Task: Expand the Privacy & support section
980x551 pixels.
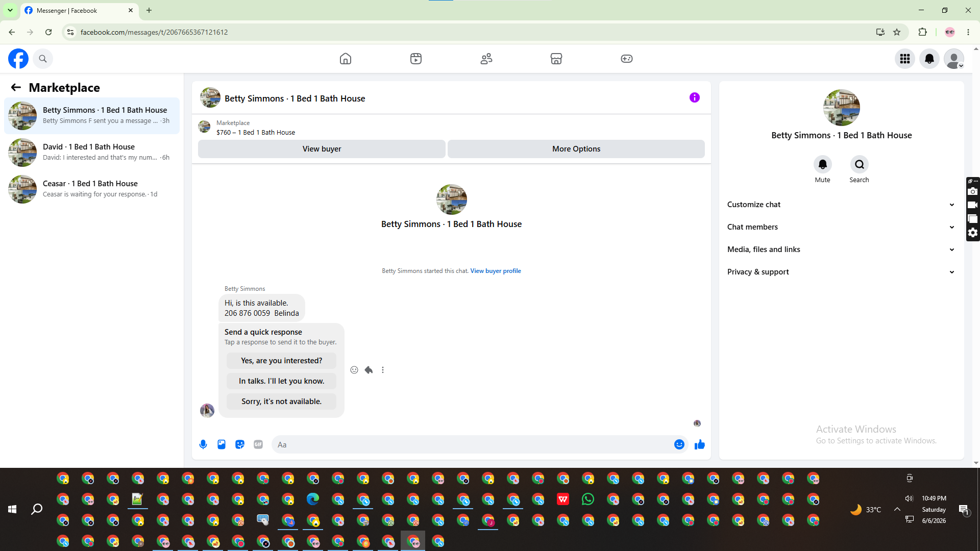Action: (841, 272)
